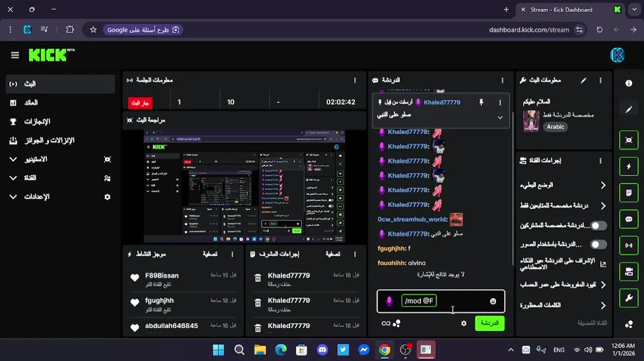Open moderator actions panel kebab menu
644x361 pixels.
355,254
